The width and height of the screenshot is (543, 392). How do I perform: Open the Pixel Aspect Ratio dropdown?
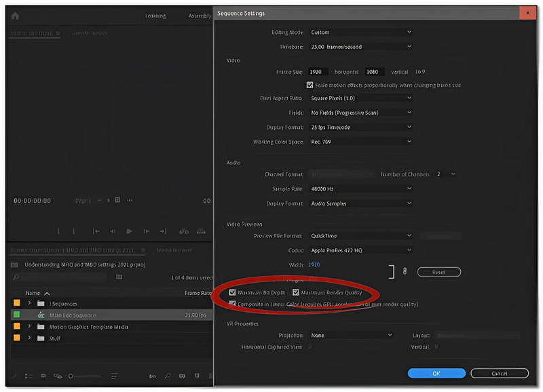tap(360, 98)
